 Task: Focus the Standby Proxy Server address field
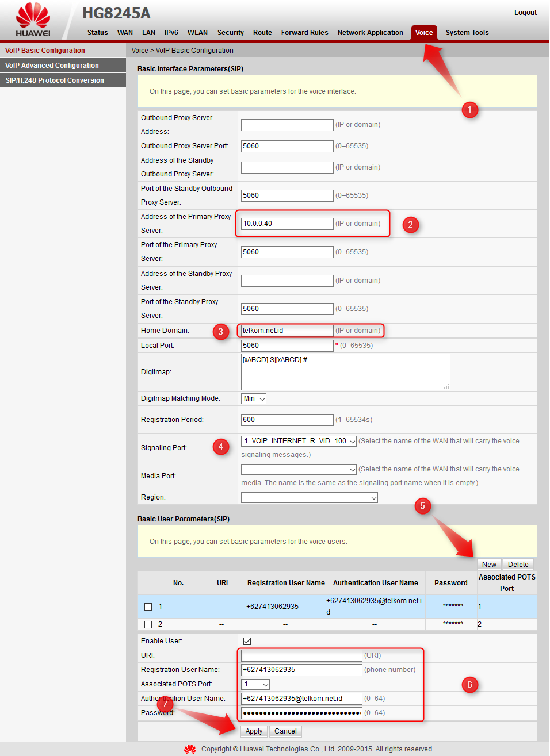pyautogui.click(x=287, y=281)
